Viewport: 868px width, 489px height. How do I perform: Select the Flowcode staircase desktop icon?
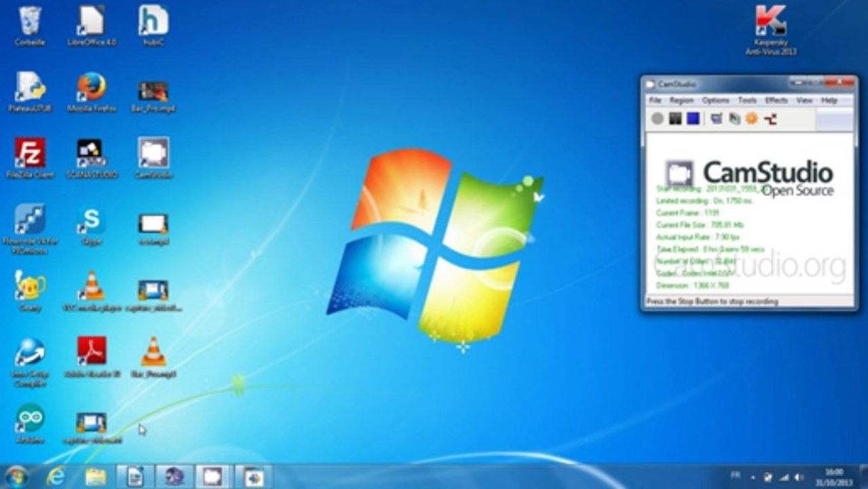(x=30, y=229)
